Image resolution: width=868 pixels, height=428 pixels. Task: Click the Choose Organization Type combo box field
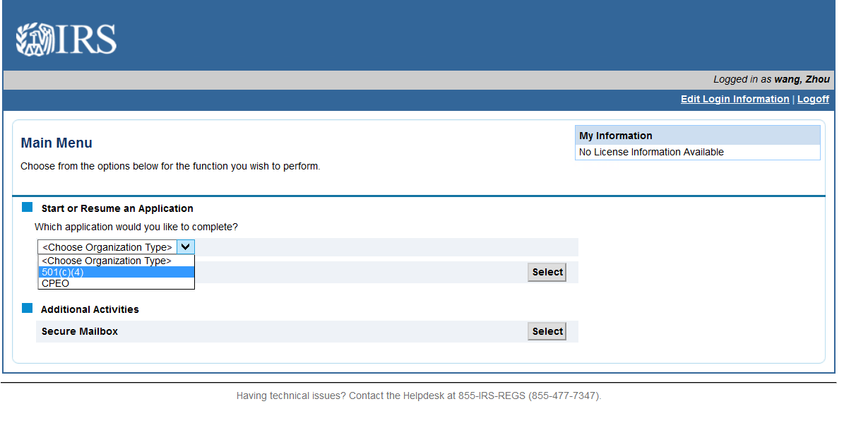[x=107, y=247]
